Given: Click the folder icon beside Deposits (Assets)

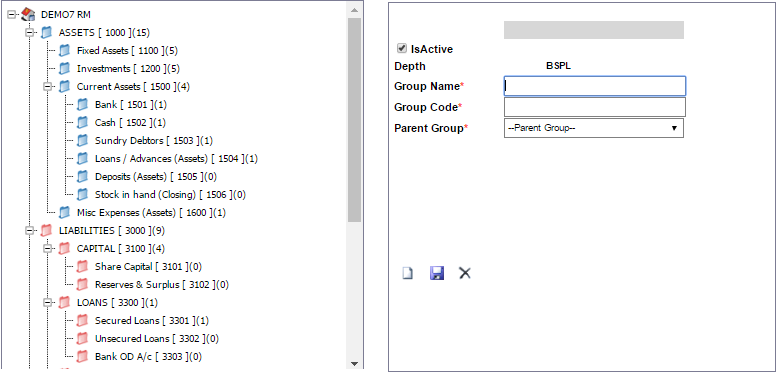Looking at the screenshot, I should click(82, 176).
